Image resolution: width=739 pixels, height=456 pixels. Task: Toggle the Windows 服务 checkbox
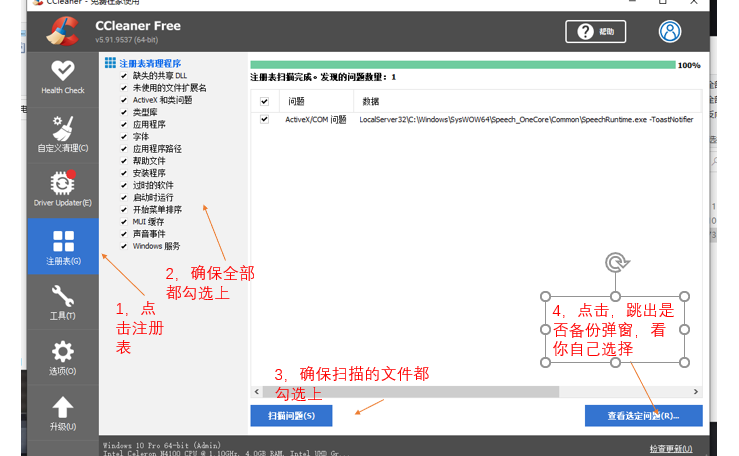click(124, 246)
